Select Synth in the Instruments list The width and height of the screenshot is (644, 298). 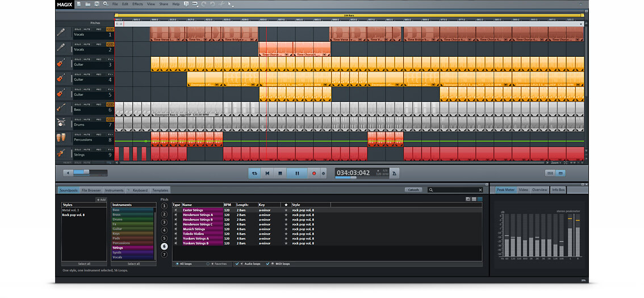tap(132, 253)
